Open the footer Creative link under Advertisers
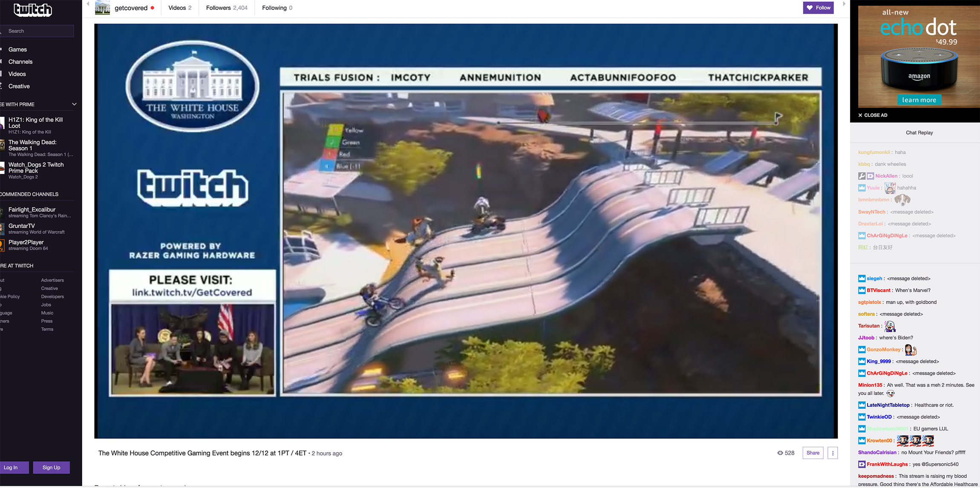Viewport: 980px width, 488px height. 49,288
